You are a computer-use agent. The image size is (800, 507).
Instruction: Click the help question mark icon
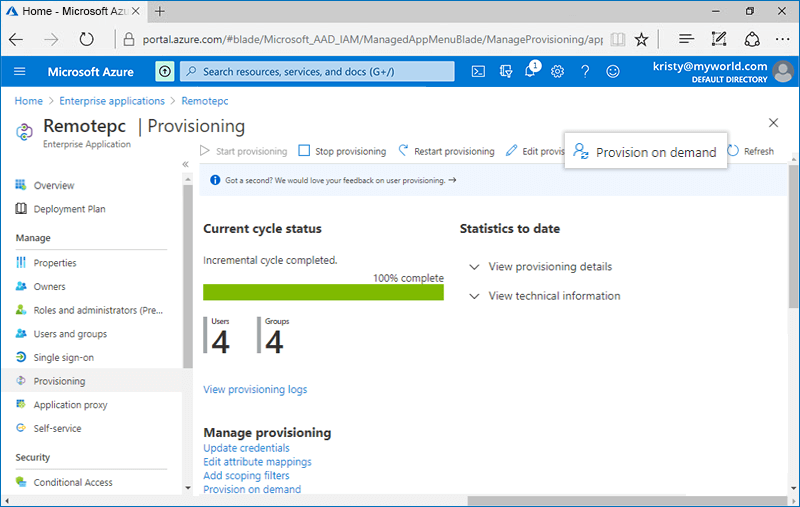[585, 72]
